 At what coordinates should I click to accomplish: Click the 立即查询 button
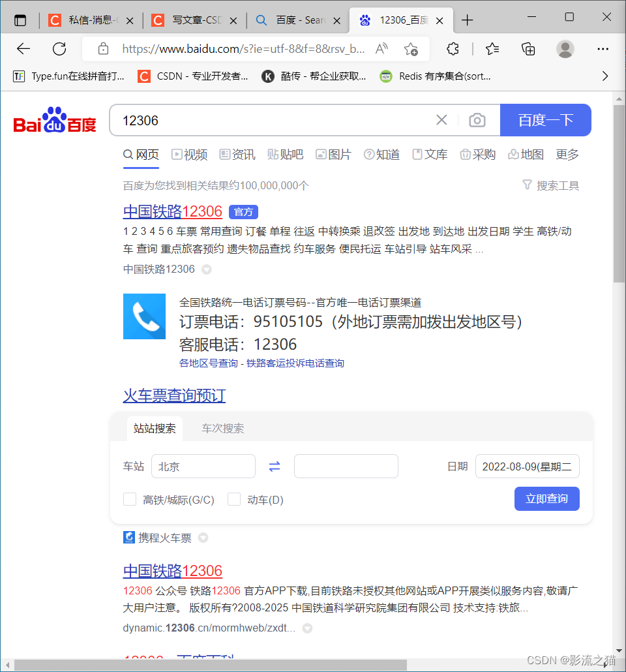point(546,498)
